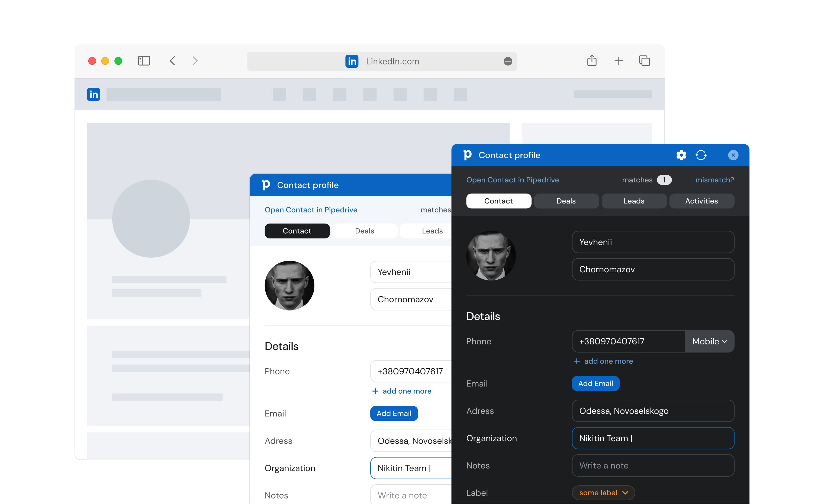Screen dimensions: 824x504
Task: Open a new tab with the plus icon
Action: 618,61
